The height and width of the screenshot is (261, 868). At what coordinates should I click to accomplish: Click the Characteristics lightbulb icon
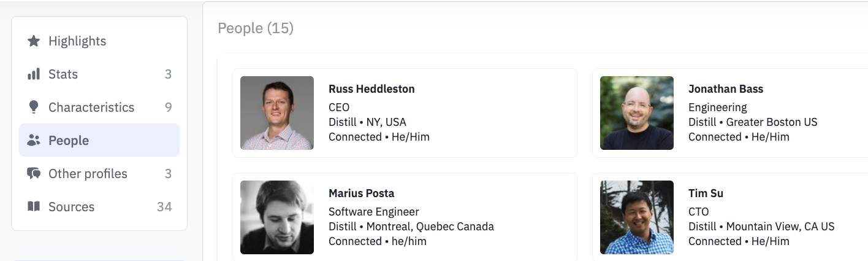(34, 107)
